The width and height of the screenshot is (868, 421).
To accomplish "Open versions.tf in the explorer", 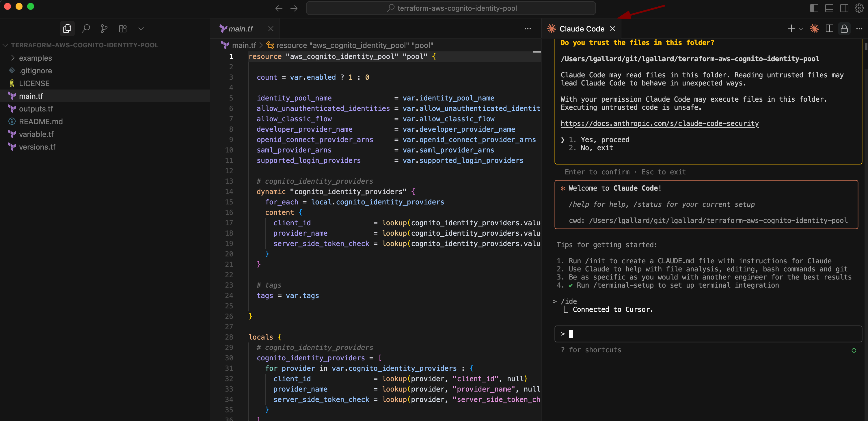I will point(105,147).
